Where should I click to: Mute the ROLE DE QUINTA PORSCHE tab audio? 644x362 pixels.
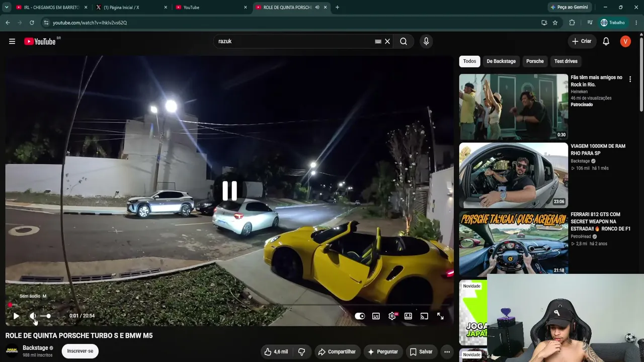tap(317, 8)
